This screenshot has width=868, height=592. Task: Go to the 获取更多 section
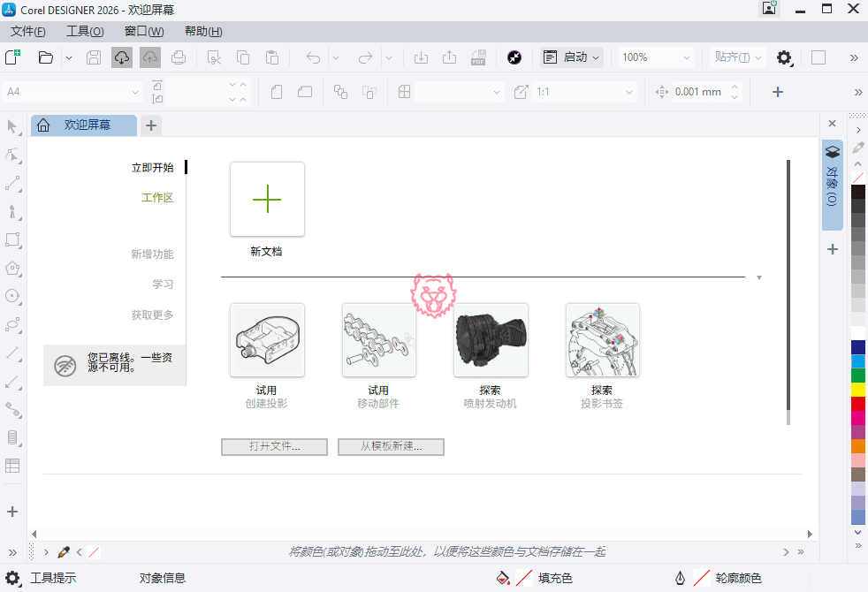(152, 315)
